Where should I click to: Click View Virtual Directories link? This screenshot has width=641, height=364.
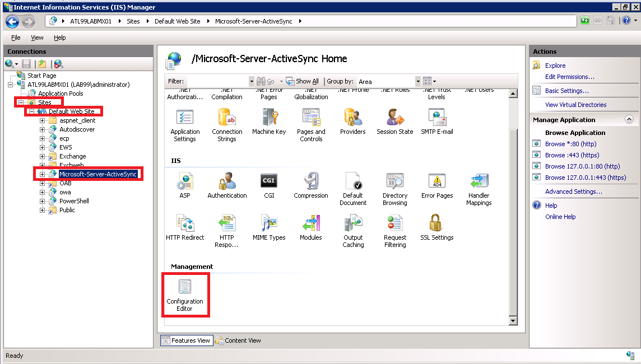tap(575, 105)
